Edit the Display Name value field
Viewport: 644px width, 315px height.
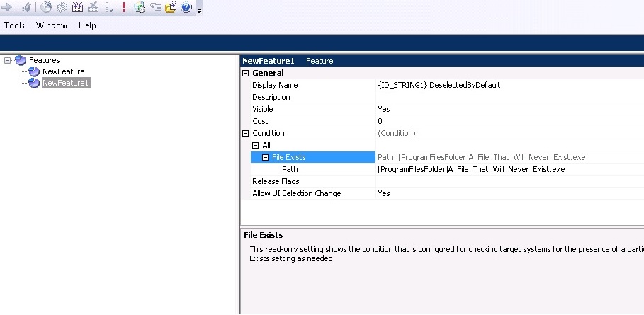pos(509,86)
